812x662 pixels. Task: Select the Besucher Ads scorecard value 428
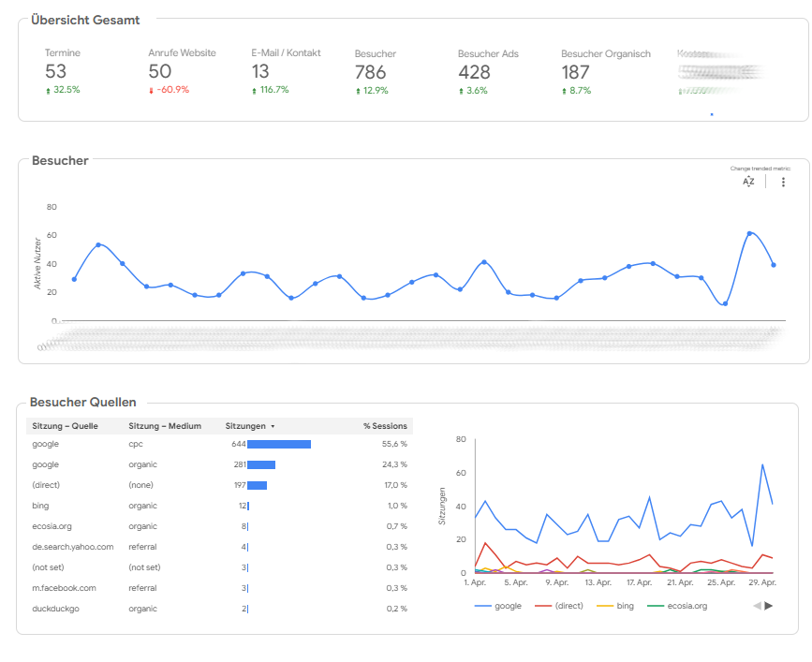[x=475, y=72]
